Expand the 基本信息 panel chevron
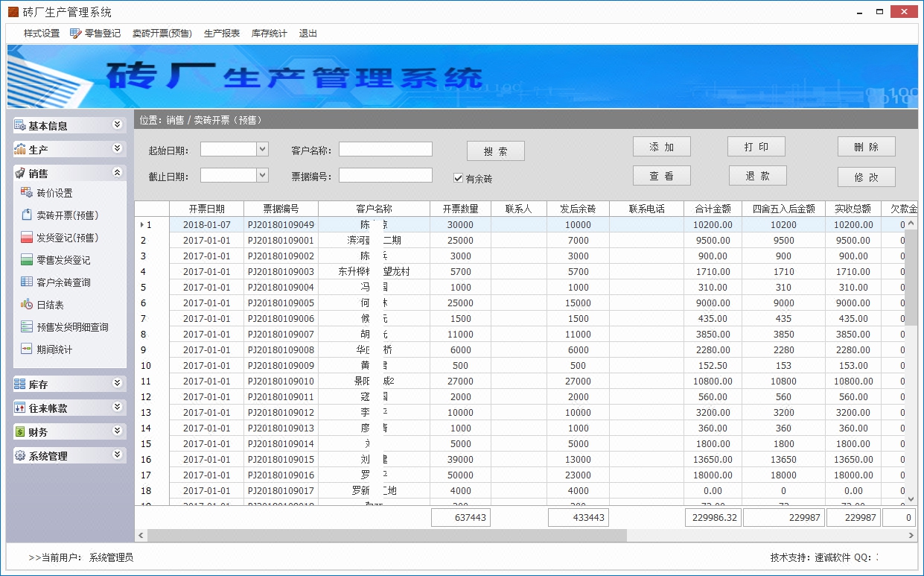Image resolution: width=924 pixels, height=576 pixels. (117, 124)
